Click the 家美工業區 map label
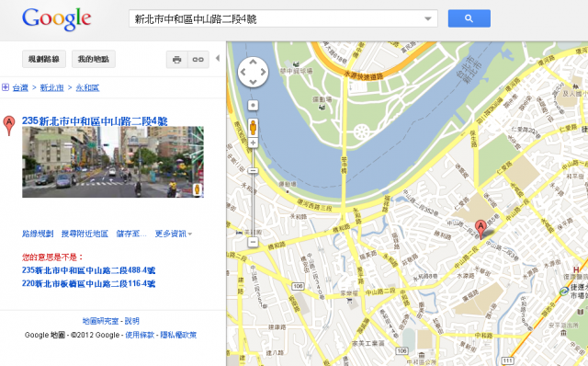This screenshot has width=588, height=366. tap(367, 343)
